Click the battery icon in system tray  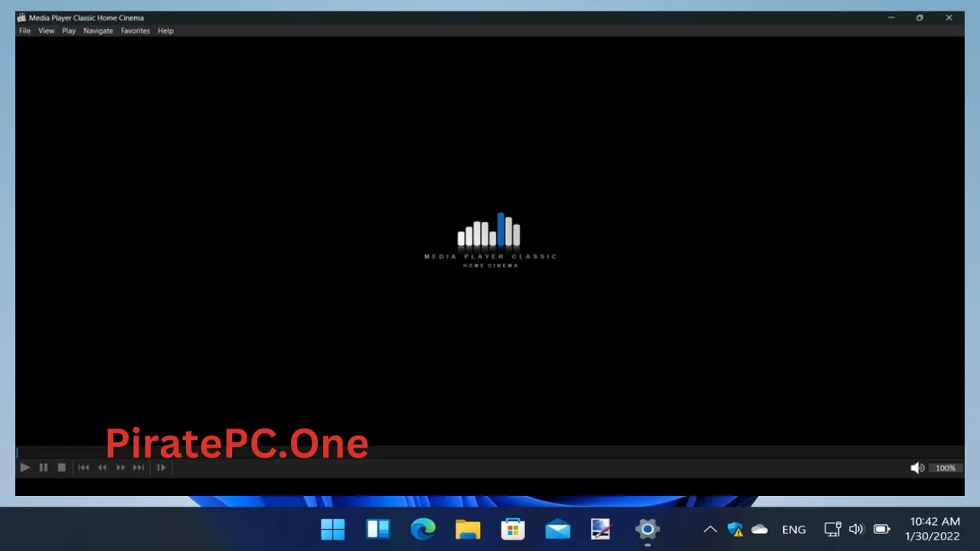[882, 529]
